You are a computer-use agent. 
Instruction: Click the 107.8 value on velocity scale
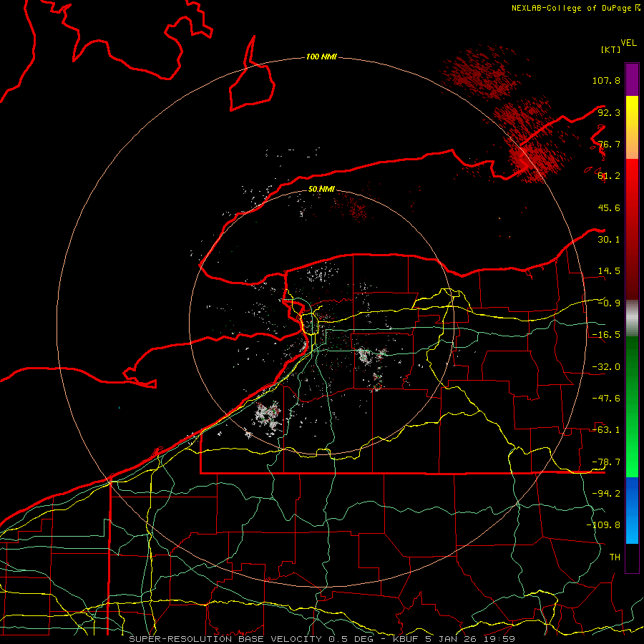coord(606,80)
